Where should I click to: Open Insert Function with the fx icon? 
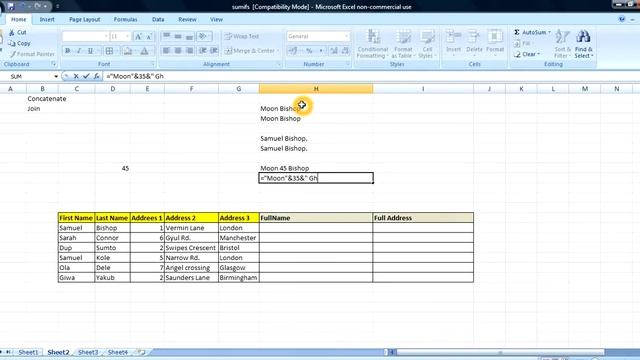pyautogui.click(x=96, y=76)
